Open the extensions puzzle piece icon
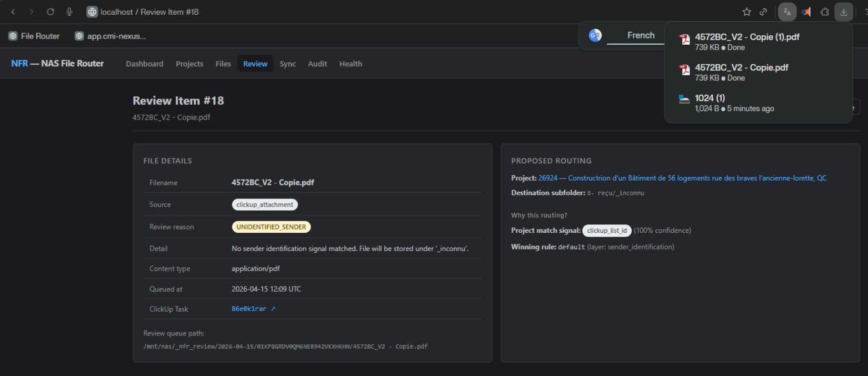868x376 pixels. 825,12
